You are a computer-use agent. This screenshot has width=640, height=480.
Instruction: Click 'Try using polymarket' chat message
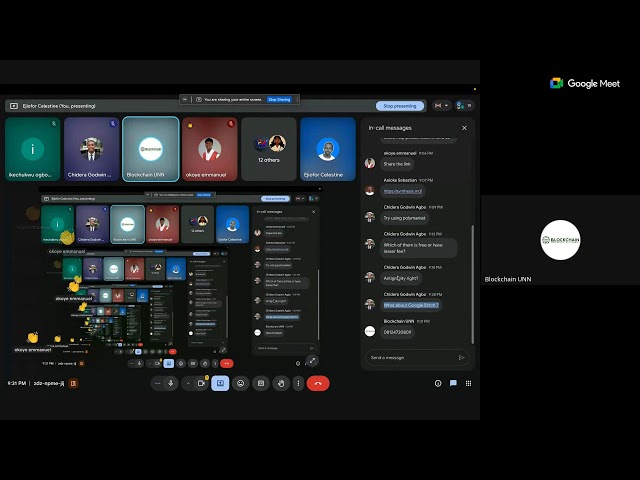point(404,218)
